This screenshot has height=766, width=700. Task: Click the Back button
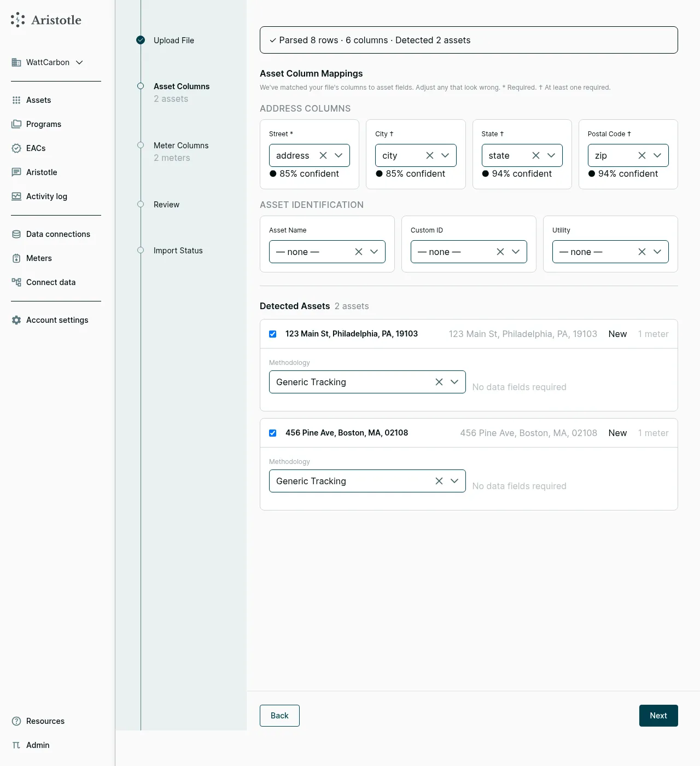[279, 716]
